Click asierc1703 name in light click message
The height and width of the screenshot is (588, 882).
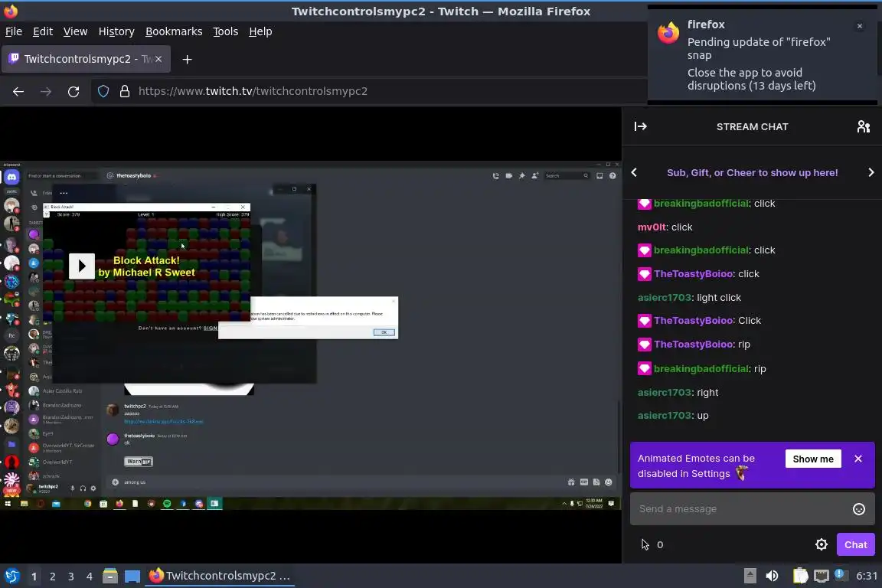665,298
